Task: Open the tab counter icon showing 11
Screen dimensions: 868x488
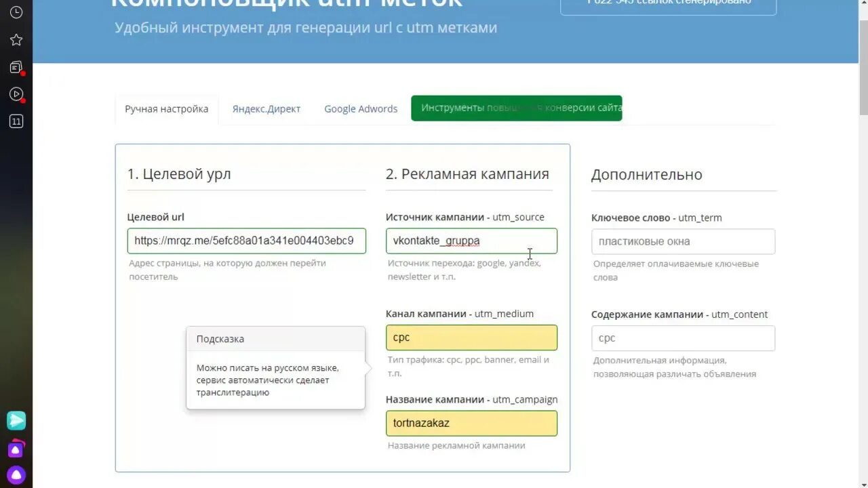Action: [x=16, y=121]
